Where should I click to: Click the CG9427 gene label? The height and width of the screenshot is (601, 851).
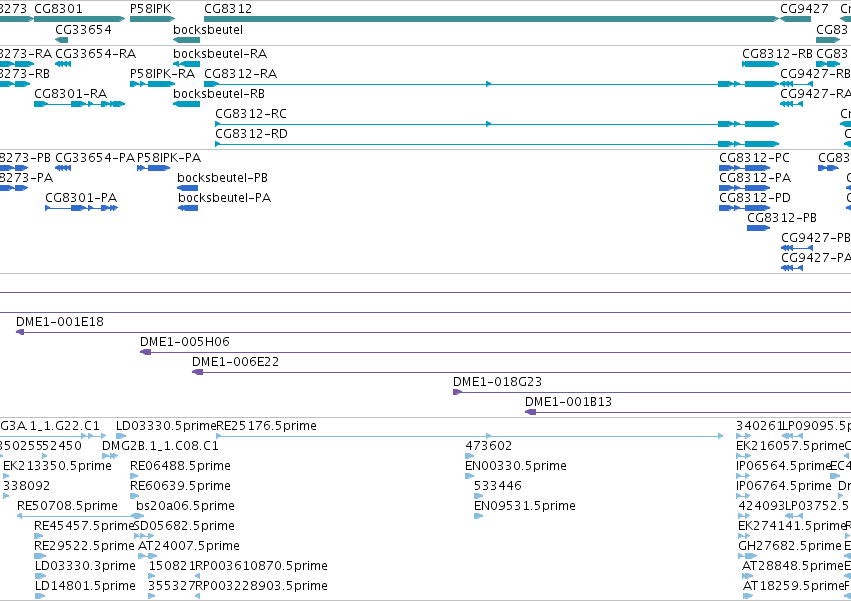click(804, 9)
